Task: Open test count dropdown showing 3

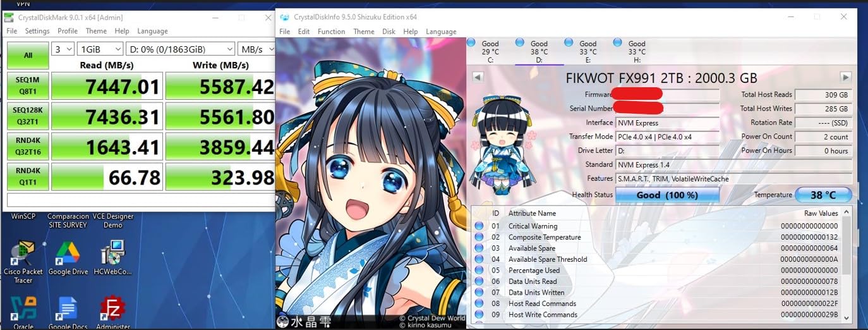Action: pos(63,49)
